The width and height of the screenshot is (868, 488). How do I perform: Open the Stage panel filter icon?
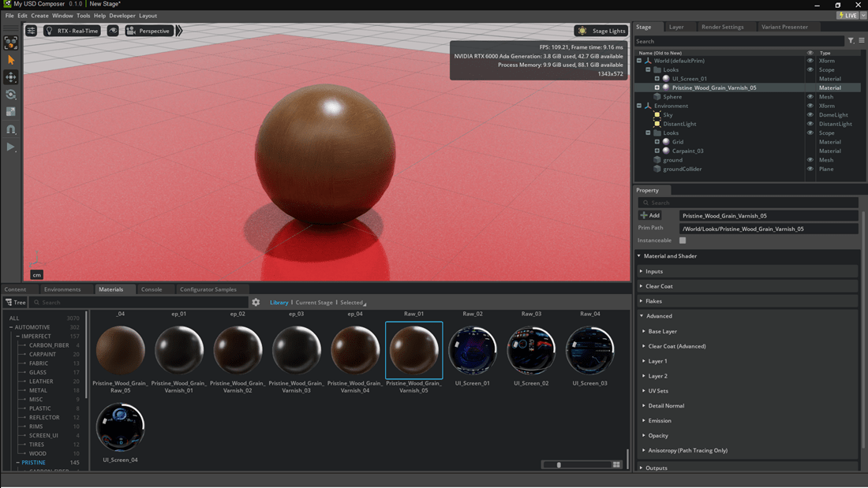pyautogui.click(x=851, y=41)
